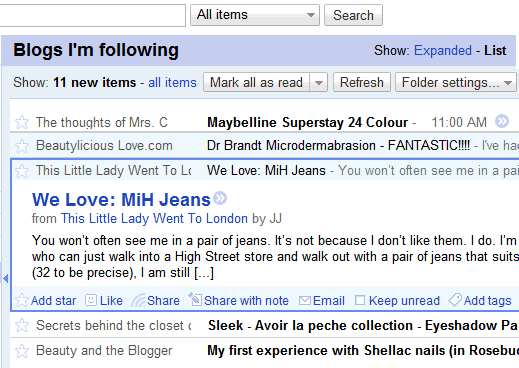Tick the Keep unread checkbox
This screenshot has height=368, width=519.
[x=360, y=300]
